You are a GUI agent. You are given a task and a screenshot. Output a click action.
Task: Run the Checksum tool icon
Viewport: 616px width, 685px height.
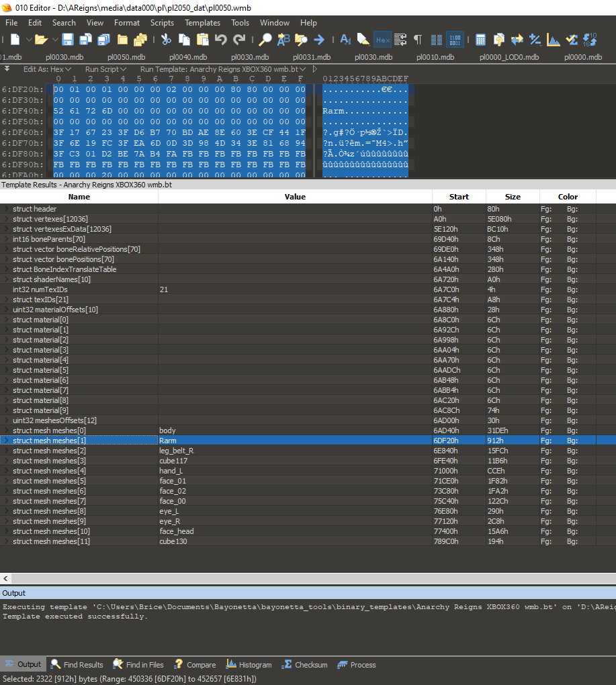pyautogui.click(x=570, y=40)
